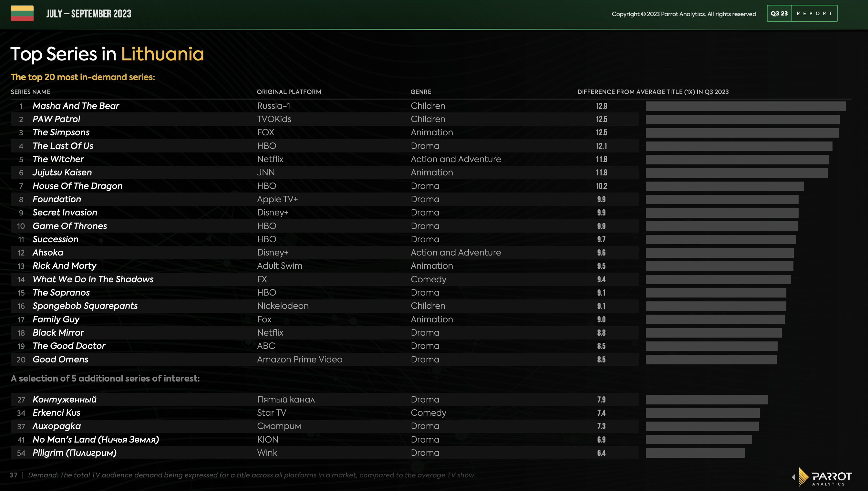This screenshot has height=491, width=868.
Task: Click House Of The Dragon title
Action: [x=77, y=186]
